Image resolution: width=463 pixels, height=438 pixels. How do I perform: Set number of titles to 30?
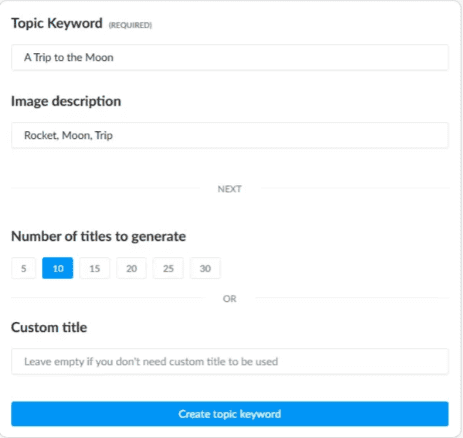coord(205,268)
